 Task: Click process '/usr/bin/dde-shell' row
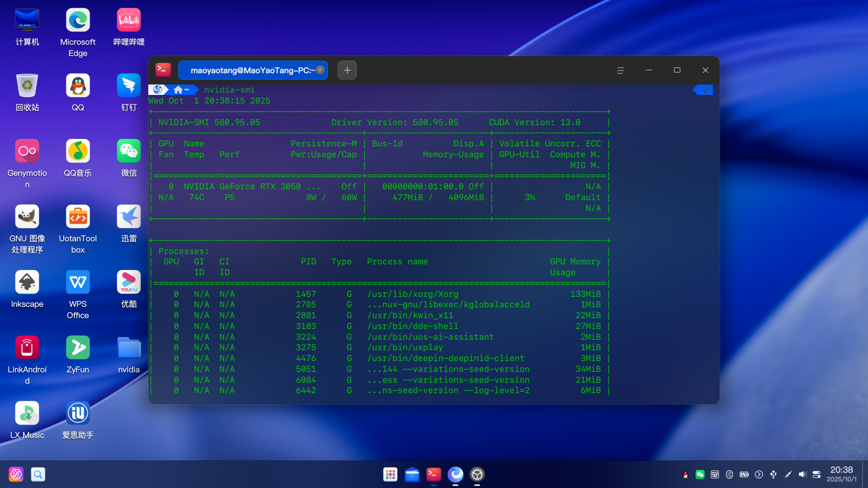[380, 326]
